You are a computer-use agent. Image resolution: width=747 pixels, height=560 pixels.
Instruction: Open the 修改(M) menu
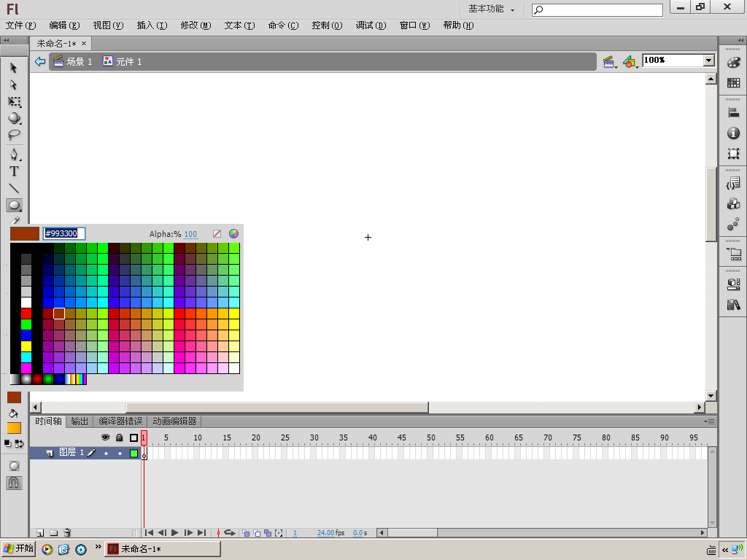196,26
